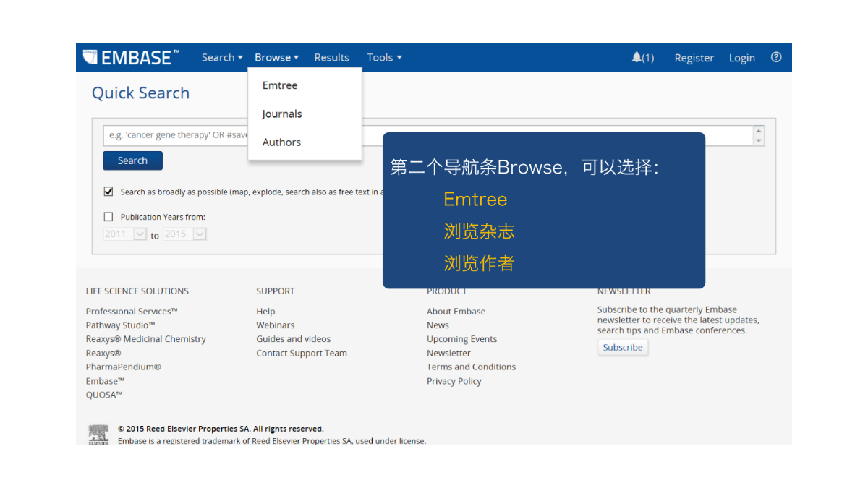Open Professional Services link
Screen dimensions: 868x488
pyautogui.click(x=132, y=311)
